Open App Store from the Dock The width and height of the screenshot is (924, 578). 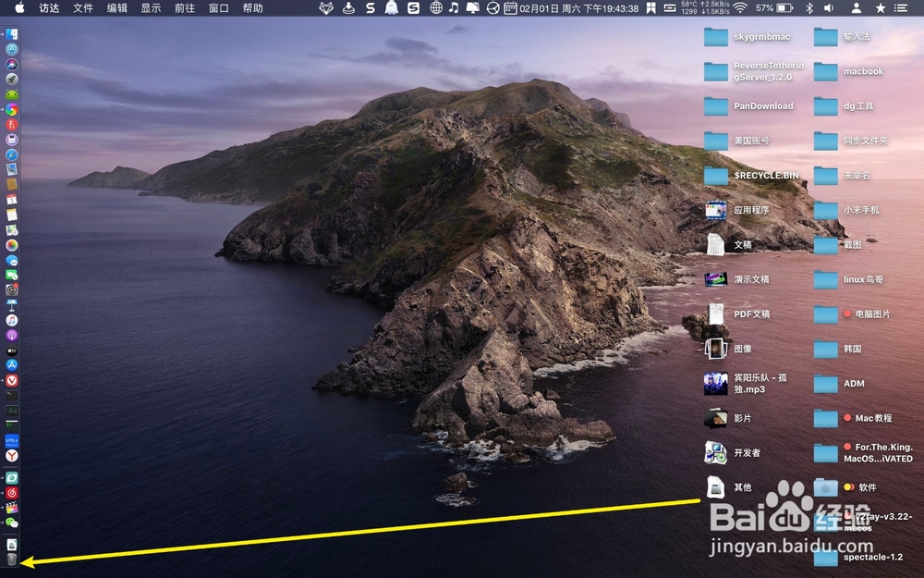click(12, 365)
